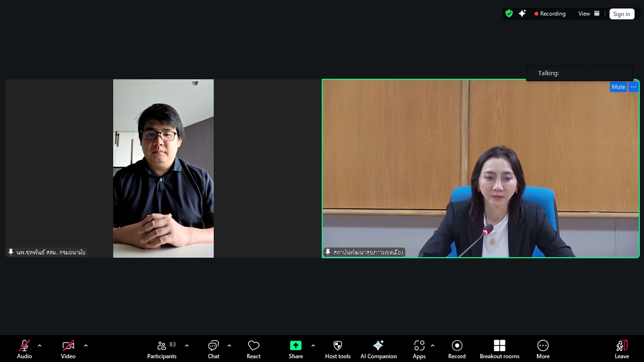The height and width of the screenshot is (362, 644).
Task: Open the Apps menu
Action: (x=419, y=349)
